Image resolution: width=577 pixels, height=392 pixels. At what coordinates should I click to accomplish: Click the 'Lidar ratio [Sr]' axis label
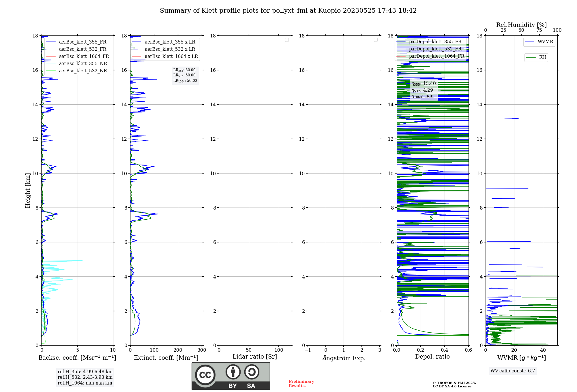pyautogui.click(x=255, y=357)
